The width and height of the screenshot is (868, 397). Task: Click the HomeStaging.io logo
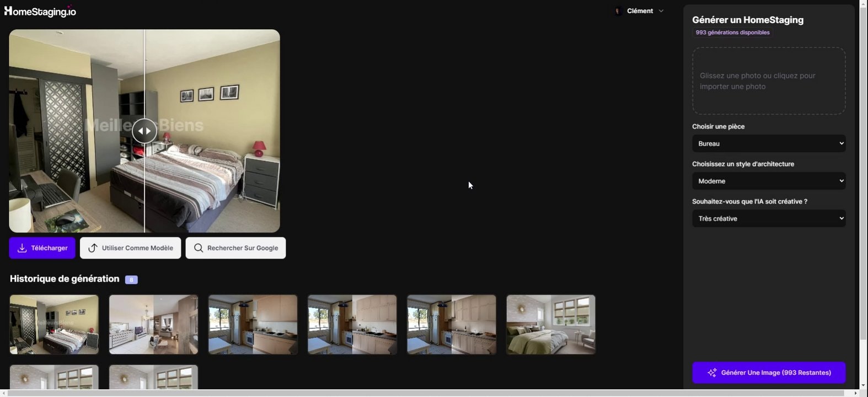(40, 11)
